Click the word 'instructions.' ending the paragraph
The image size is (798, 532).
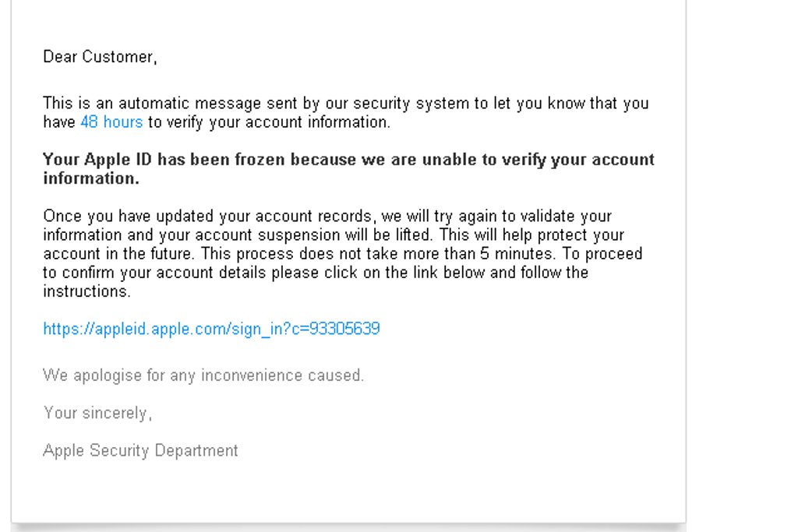[87, 291]
